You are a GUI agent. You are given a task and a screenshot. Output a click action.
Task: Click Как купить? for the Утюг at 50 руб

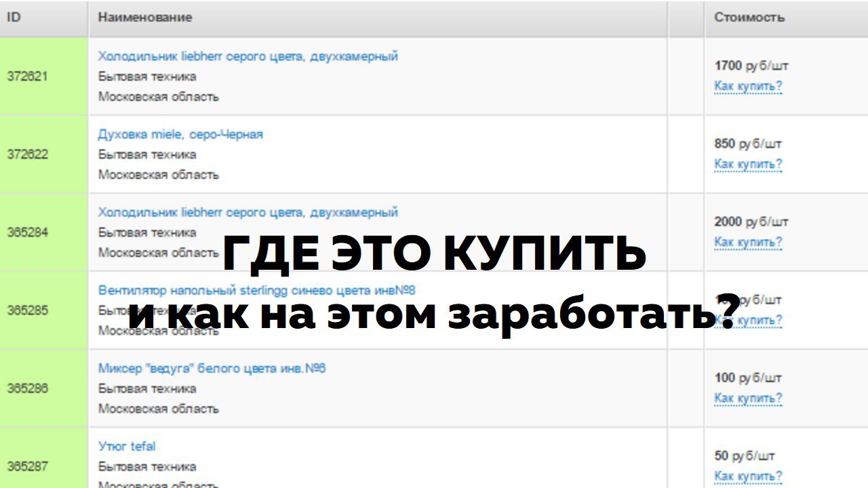point(748,476)
